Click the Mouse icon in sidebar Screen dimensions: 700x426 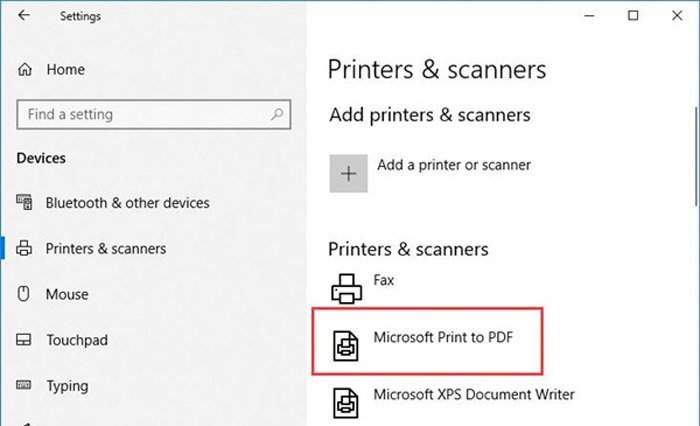point(24,294)
